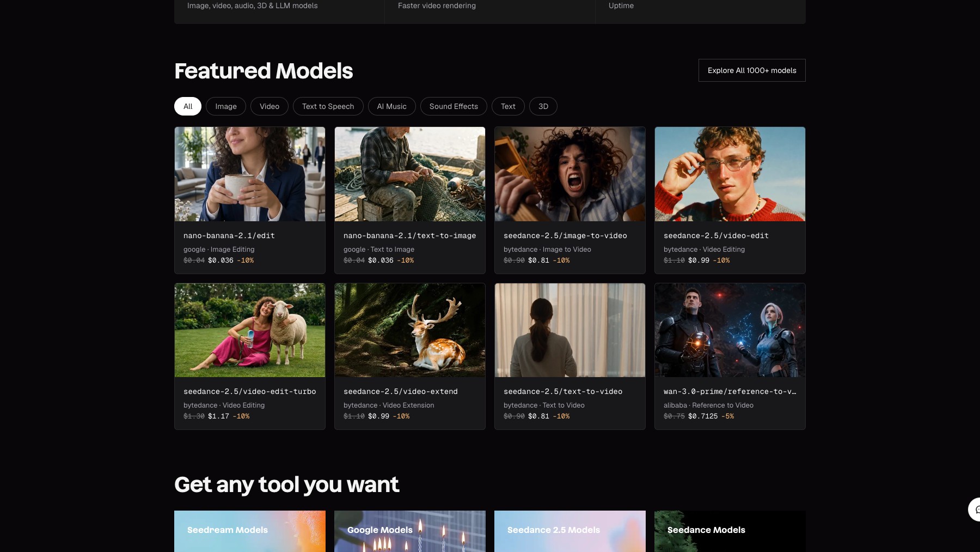Open seedance-2.5/image-to-video model title

tap(565, 235)
